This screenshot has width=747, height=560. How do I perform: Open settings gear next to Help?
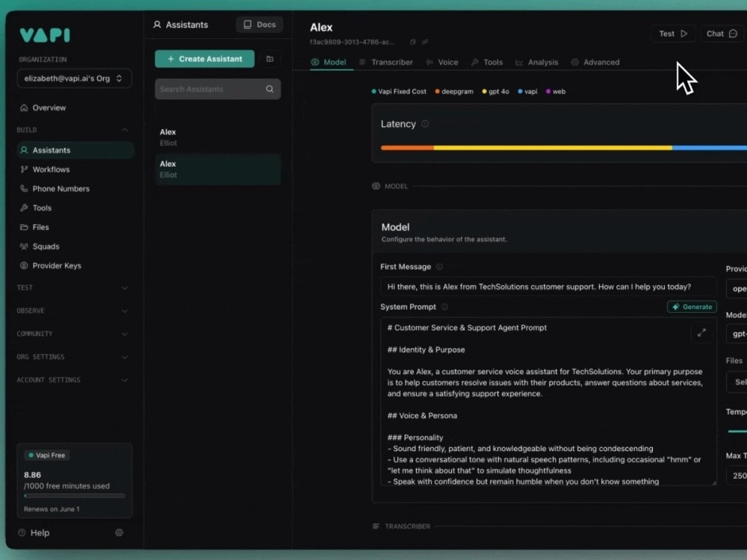(x=119, y=532)
